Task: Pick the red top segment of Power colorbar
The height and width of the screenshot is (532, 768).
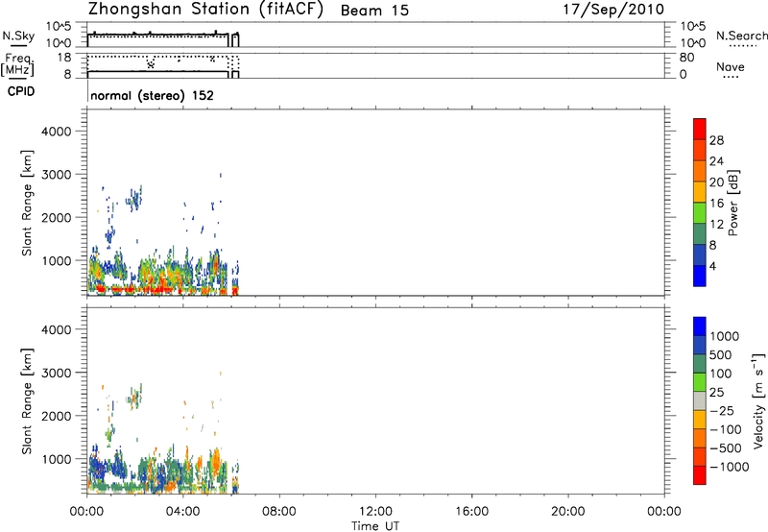Action: [x=700, y=130]
